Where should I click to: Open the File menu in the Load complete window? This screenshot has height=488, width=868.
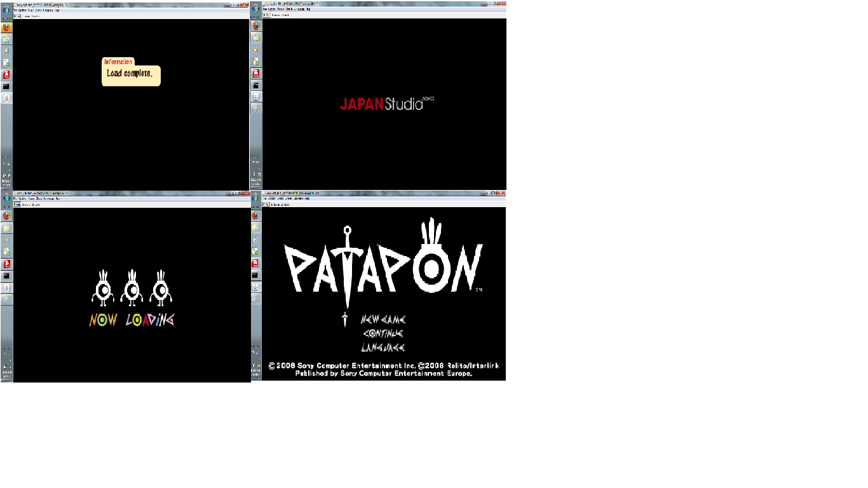[x=16, y=11]
